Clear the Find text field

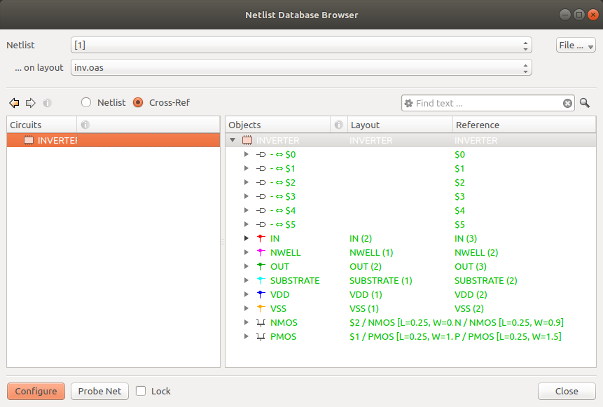point(568,103)
